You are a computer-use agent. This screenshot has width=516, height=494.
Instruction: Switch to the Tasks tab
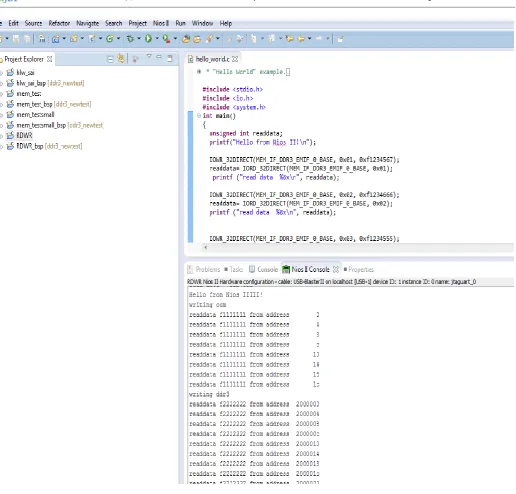click(x=234, y=269)
